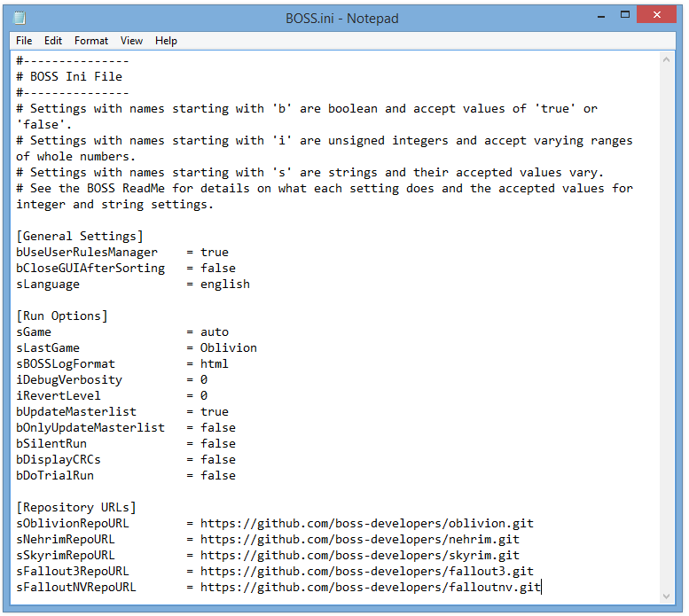The width and height of the screenshot is (689, 616).
Task: Click the sNehrimRepoURL setting name
Action: tap(66, 539)
